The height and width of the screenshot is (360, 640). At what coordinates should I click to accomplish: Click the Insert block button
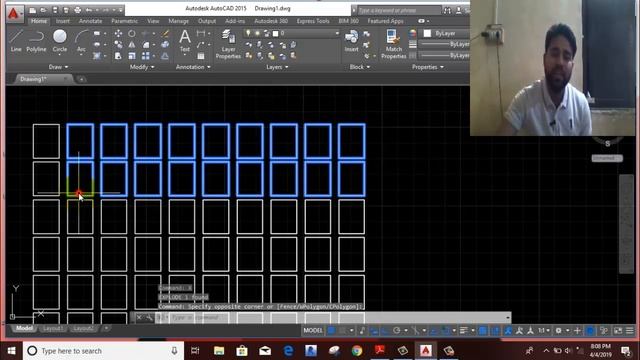[351, 41]
